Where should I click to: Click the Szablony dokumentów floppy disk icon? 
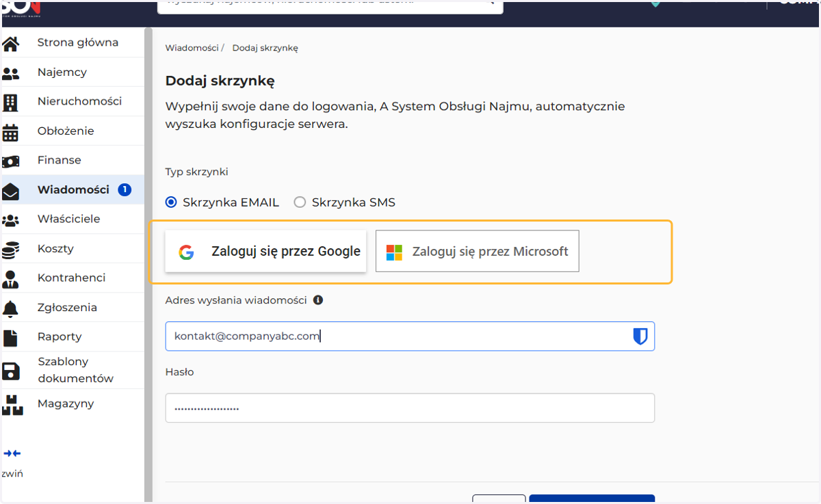[x=10, y=371]
